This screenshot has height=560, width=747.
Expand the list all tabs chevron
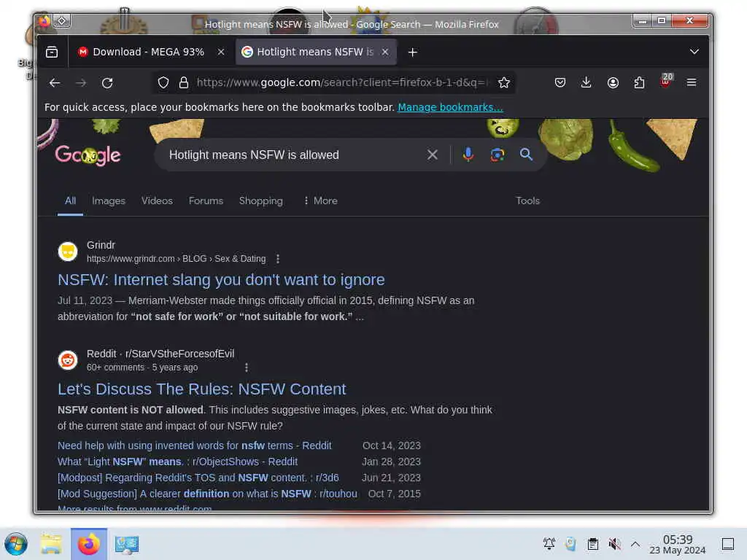click(x=694, y=52)
